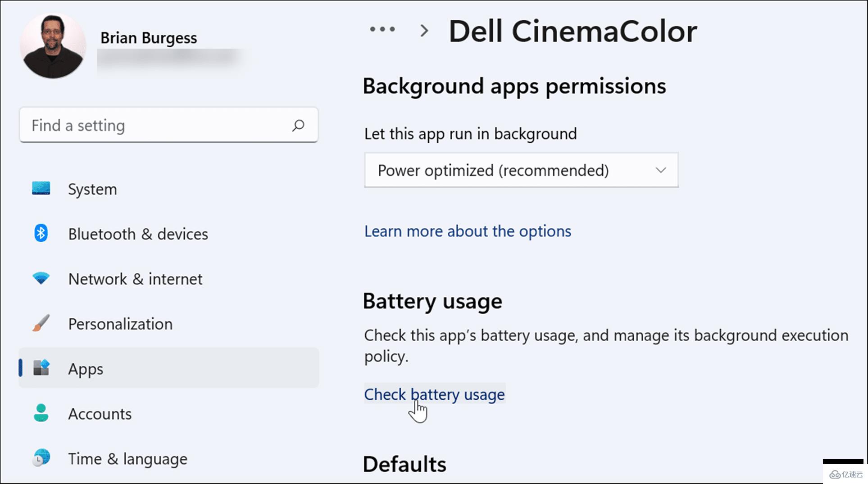Click the background permission dropdown arrow
This screenshot has width=868, height=484.
click(x=661, y=170)
